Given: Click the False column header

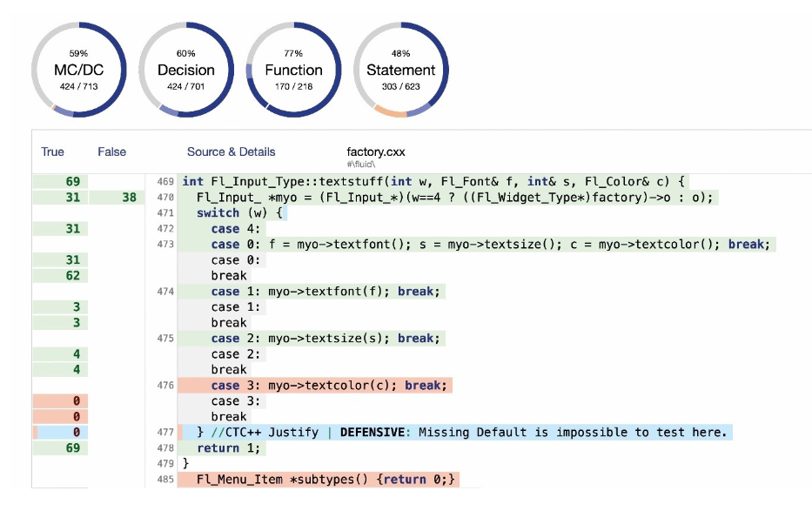Looking at the screenshot, I should (x=111, y=151).
